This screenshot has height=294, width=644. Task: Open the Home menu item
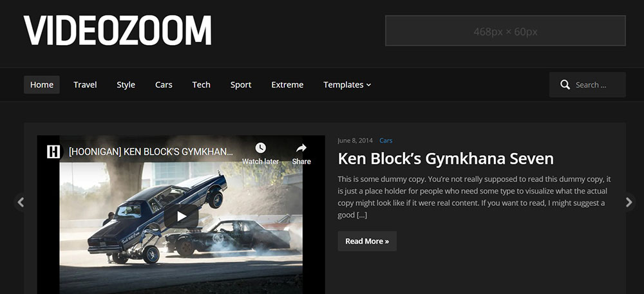tap(41, 84)
